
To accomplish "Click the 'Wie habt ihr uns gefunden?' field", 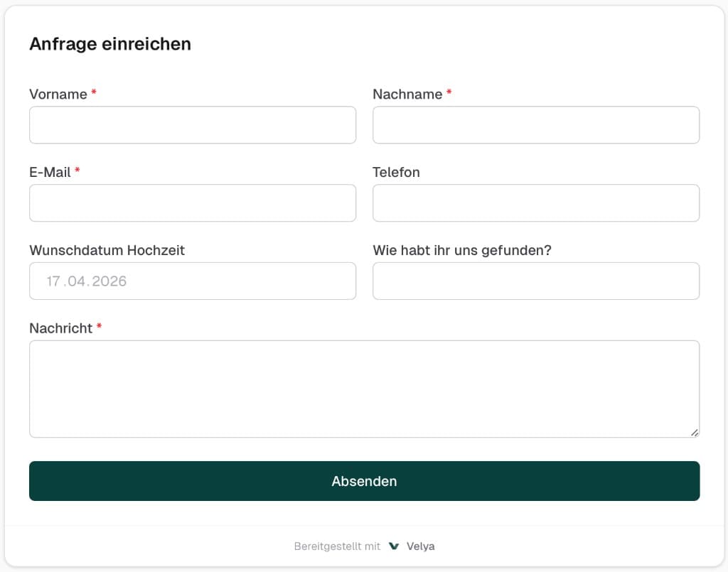I will click(x=536, y=281).
